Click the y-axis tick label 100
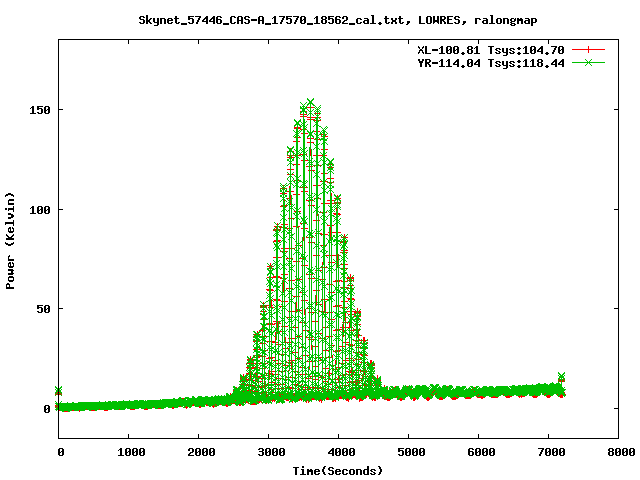This screenshot has height=480, width=640. (40, 210)
